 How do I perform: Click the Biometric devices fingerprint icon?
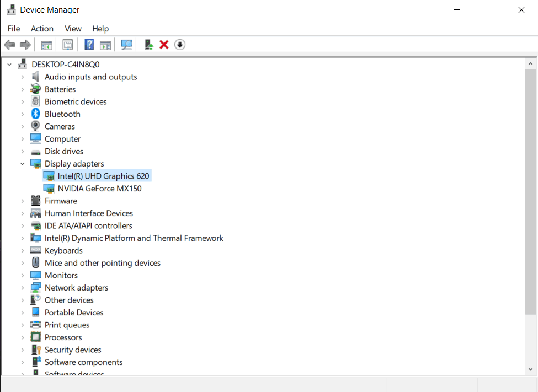pos(35,101)
